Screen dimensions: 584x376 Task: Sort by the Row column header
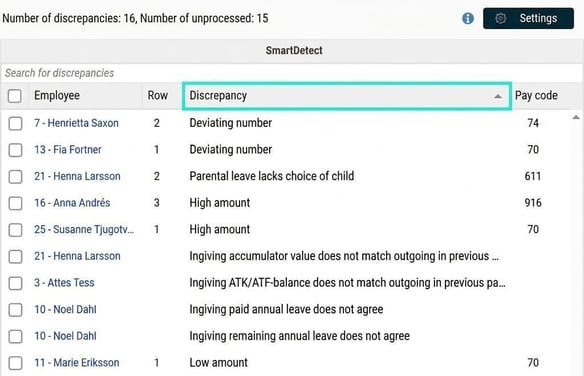(158, 95)
